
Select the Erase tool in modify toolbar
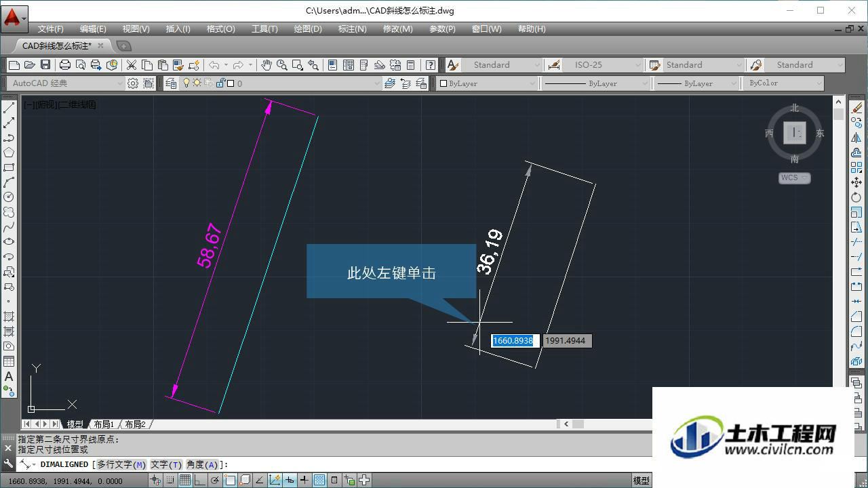(856, 108)
